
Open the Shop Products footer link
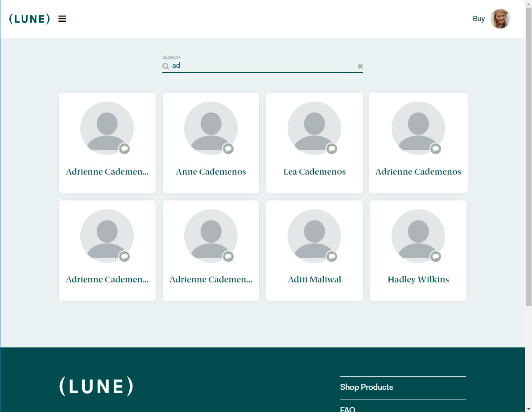click(367, 387)
